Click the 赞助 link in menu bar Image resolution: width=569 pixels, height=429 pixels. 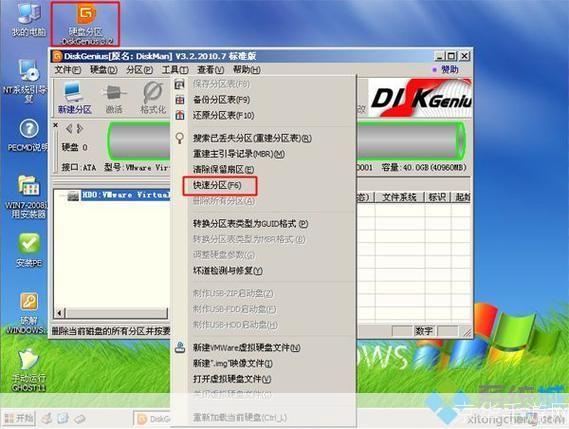pyautogui.click(x=449, y=69)
